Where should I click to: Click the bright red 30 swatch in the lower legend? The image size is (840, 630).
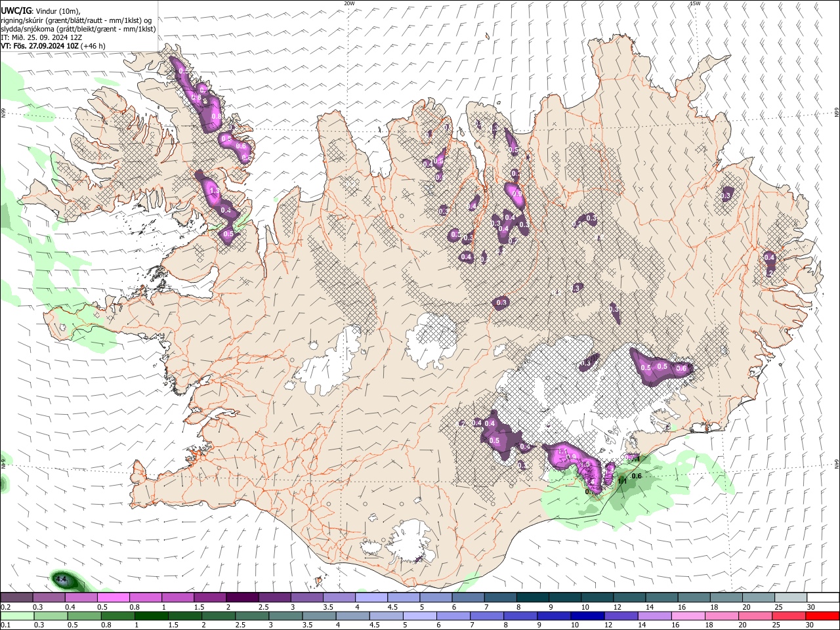point(823,616)
